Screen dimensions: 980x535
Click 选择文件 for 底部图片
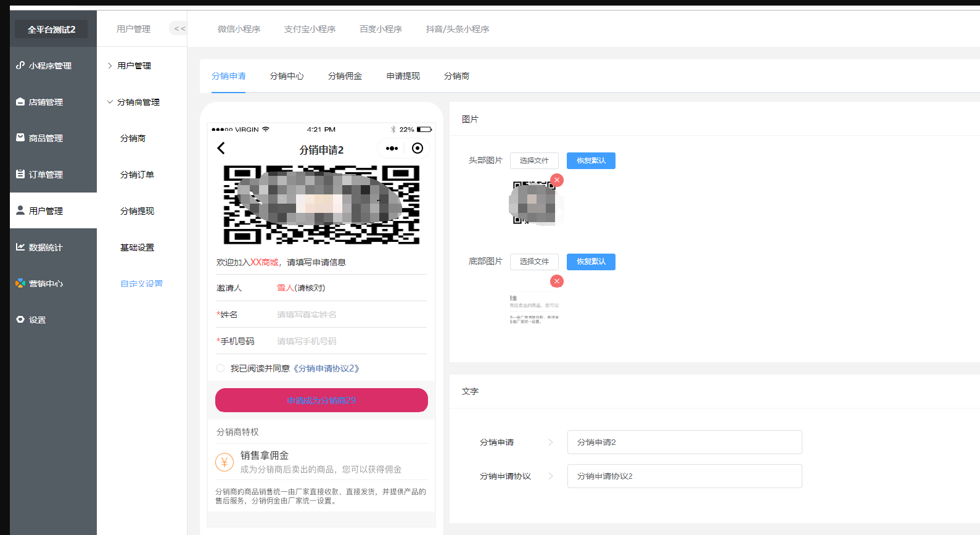(534, 262)
